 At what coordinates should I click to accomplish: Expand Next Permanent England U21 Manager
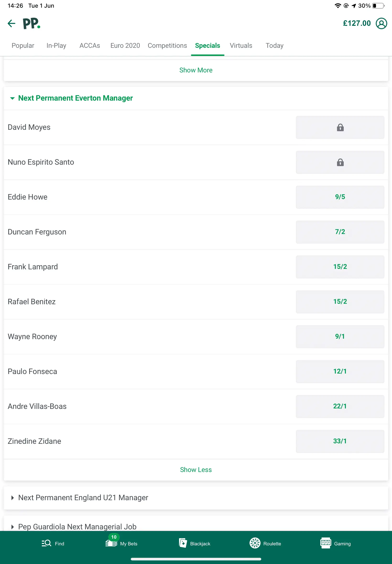12,498
